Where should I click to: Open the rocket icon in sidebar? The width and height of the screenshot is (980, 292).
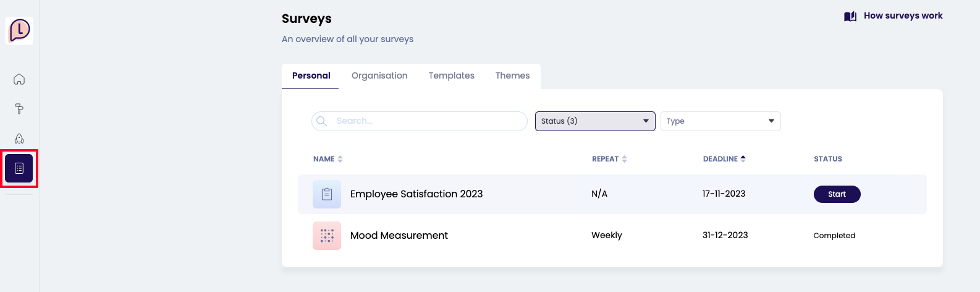19,139
